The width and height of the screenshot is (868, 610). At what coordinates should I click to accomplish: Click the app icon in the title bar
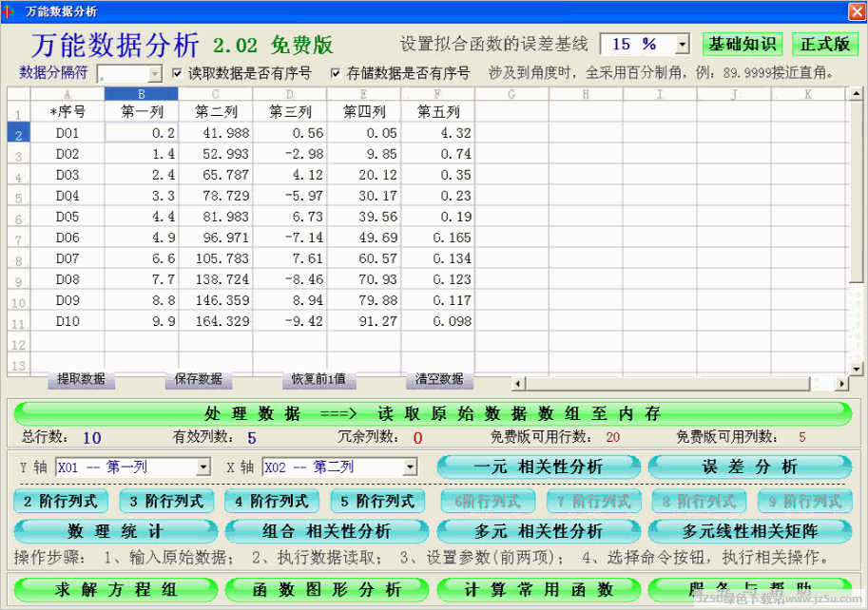tap(8, 10)
